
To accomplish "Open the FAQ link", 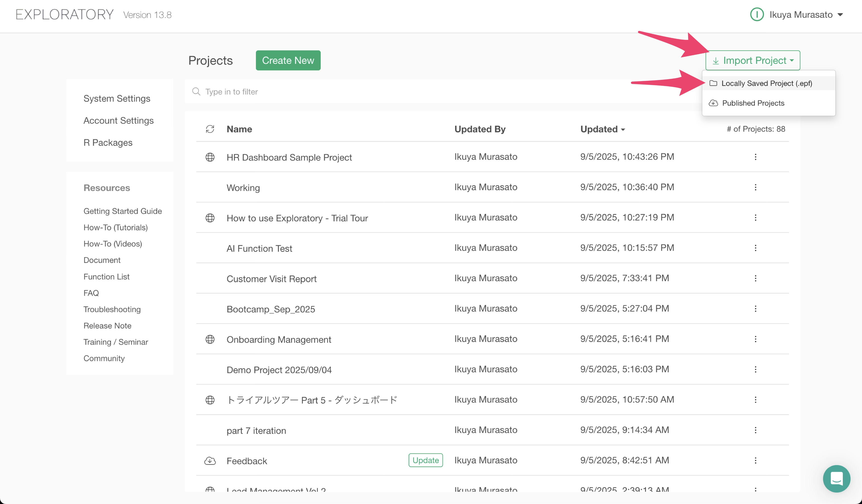I will click(91, 293).
